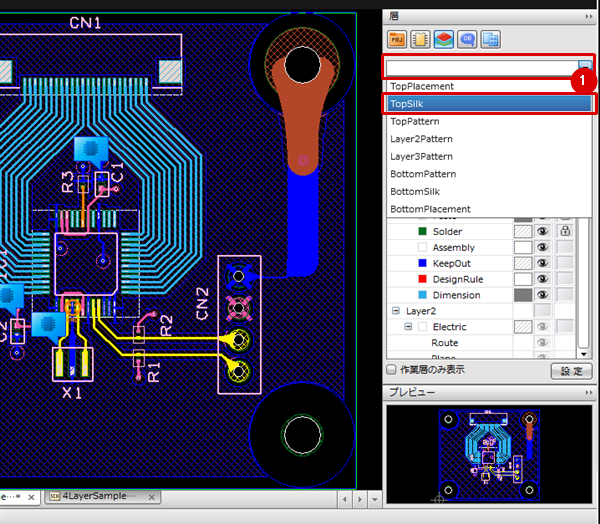
Task: Click Solder green color swatch
Action: click(422, 231)
